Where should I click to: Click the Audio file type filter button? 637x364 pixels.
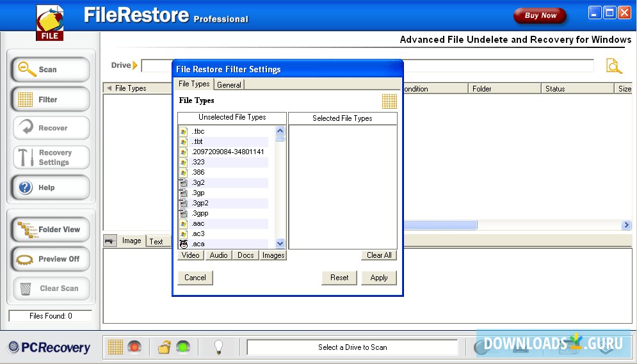218,255
